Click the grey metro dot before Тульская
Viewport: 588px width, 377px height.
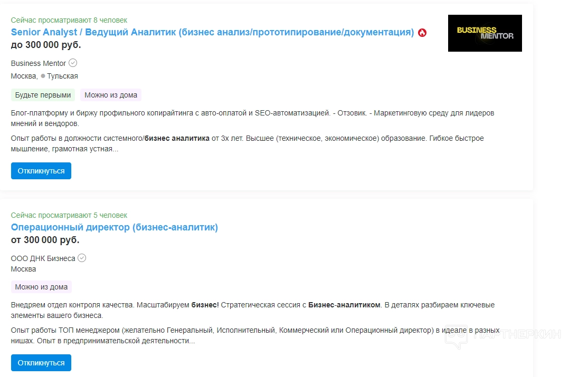pyautogui.click(x=43, y=76)
